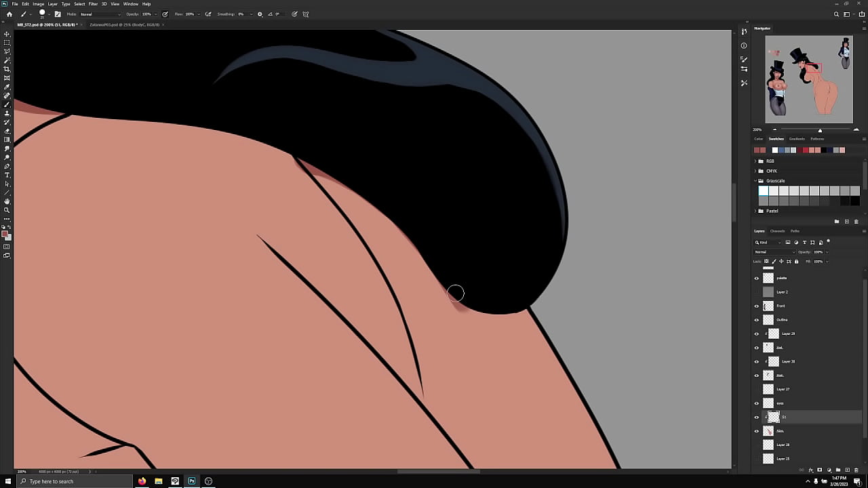Hide the Outline layer visibility
Viewport: 868px width, 488px height.
coord(757,320)
